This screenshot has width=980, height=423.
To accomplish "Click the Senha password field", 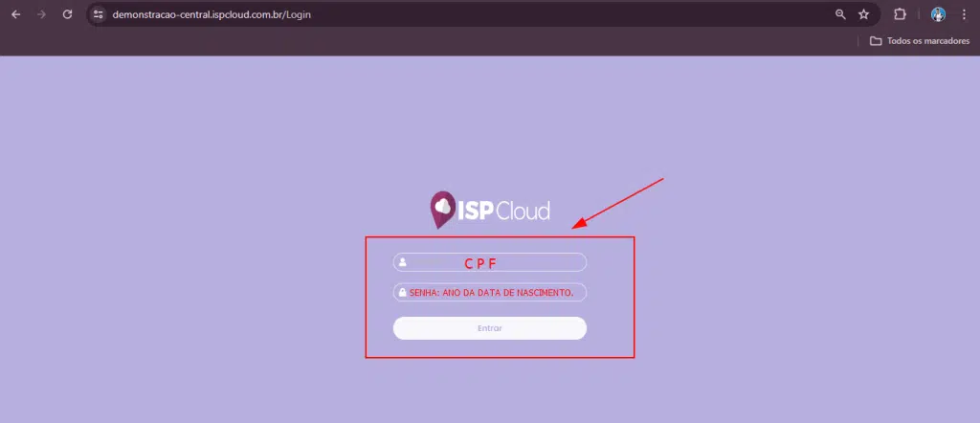I will coord(489,293).
